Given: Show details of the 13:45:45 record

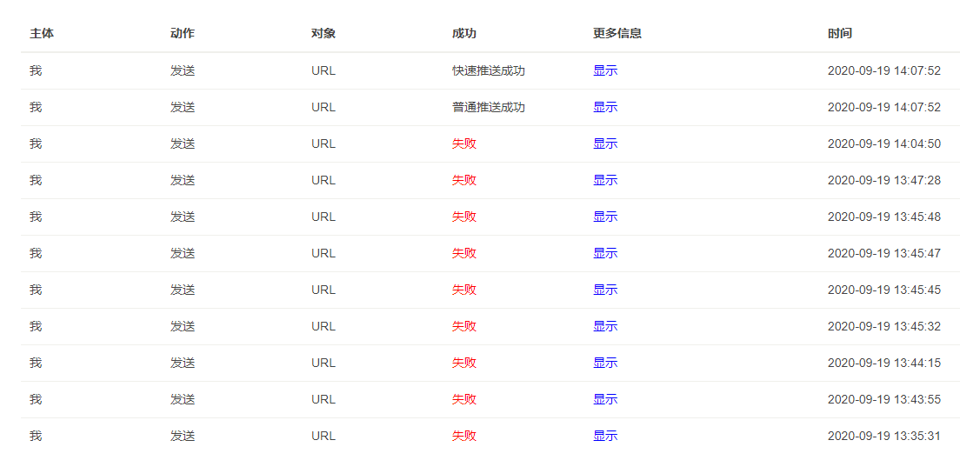Looking at the screenshot, I should (x=604, y=290).
